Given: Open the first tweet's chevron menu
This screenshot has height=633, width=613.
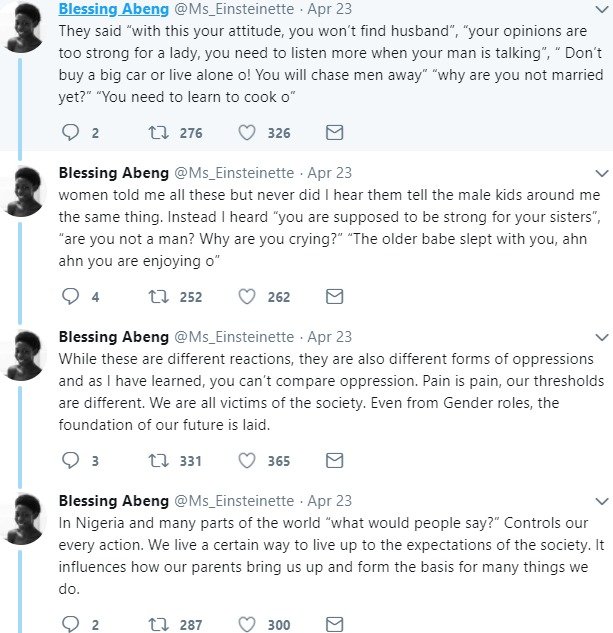Looking at the screenshot, I should [601, 9].
